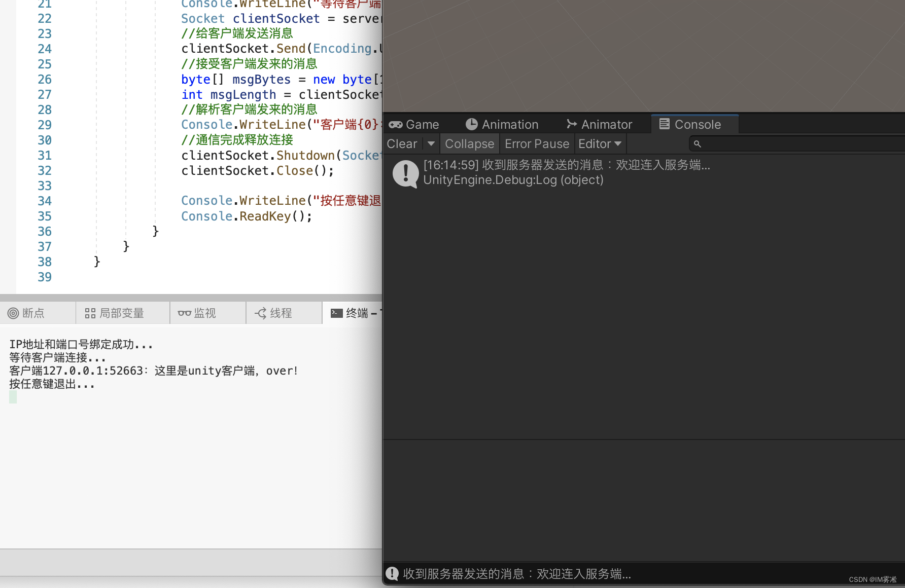Screen dimensions: 905x588
Task: Click line number 31 in the editor
Action: 45,156
